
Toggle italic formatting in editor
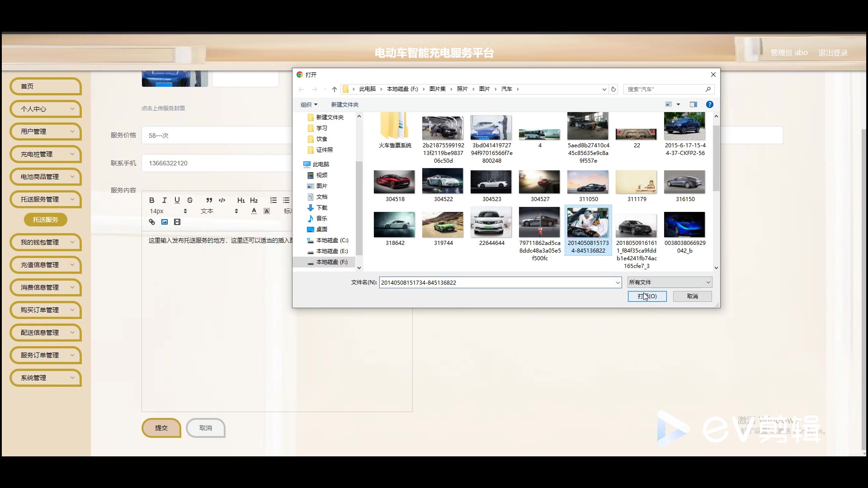(x=165, y=200)
